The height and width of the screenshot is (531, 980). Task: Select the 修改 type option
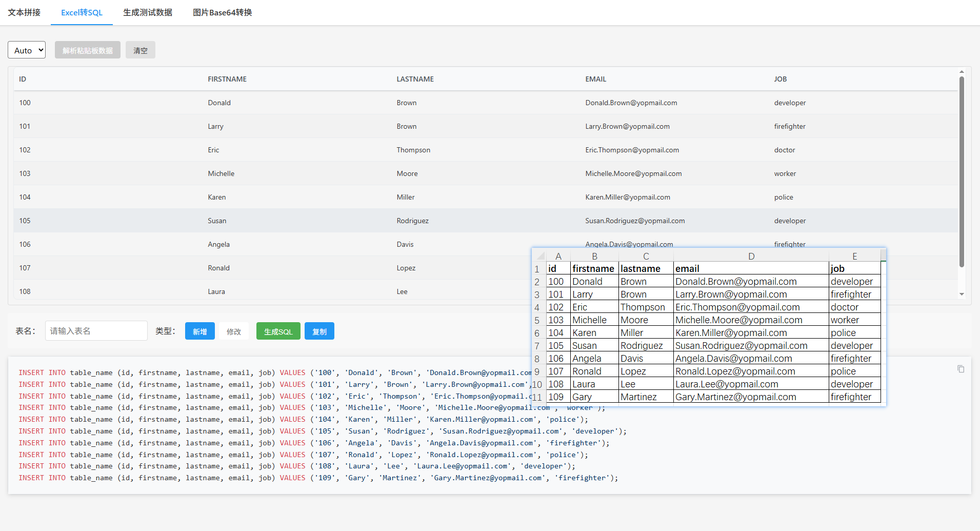[x=234, y=331]
